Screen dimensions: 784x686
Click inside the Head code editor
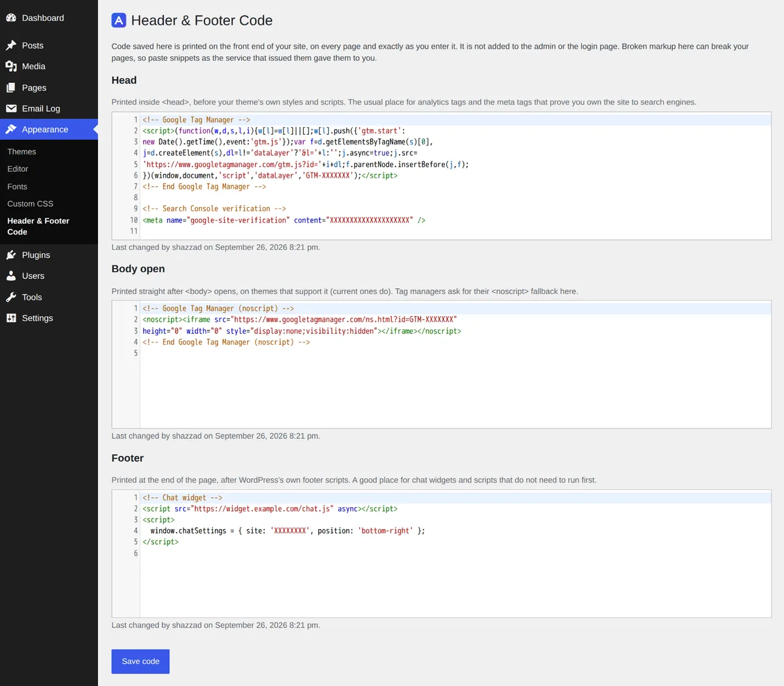[442, 176]
